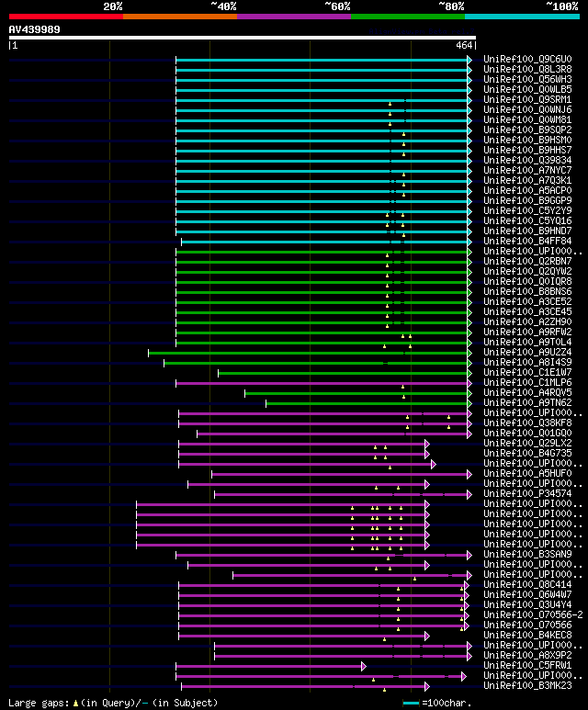This screenshot has width=588, height=710.
Task: Select the UniRef100_A7NYC7 label
Action: click(527, 170)
